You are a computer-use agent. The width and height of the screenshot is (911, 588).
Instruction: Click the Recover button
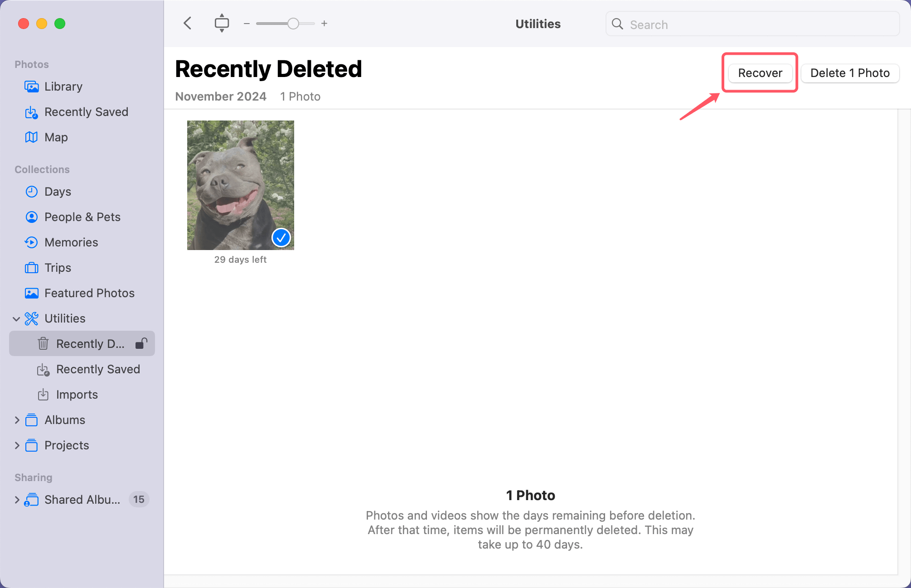pos(760,73)
